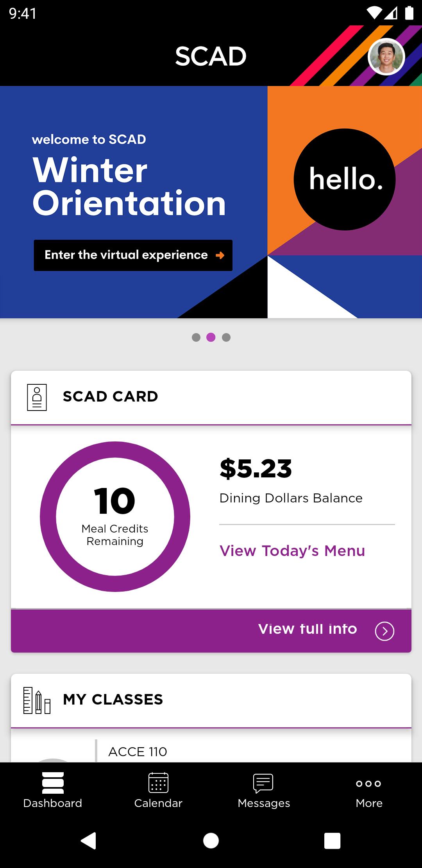Screen dimensions: 422x868
Task: Select the Dashboard stacked-bars icon
Action: [x=53, y=783]
